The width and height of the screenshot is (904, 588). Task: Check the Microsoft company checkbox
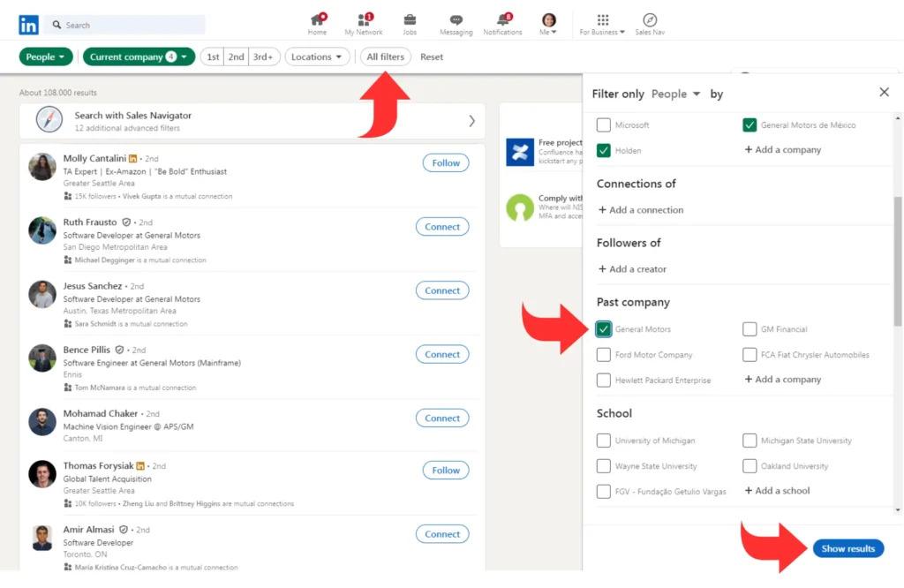pyautogui.click(x=603, y=124)
